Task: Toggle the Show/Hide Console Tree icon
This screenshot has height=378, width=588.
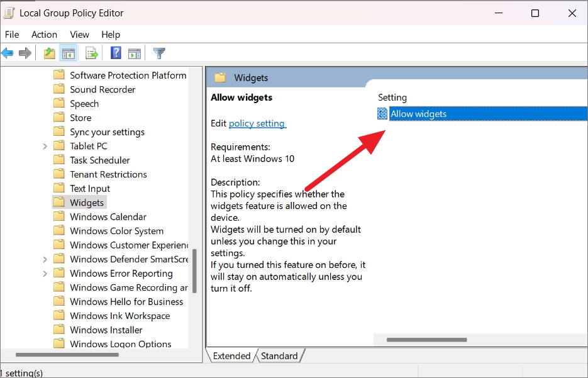Action: coord(69,53)
